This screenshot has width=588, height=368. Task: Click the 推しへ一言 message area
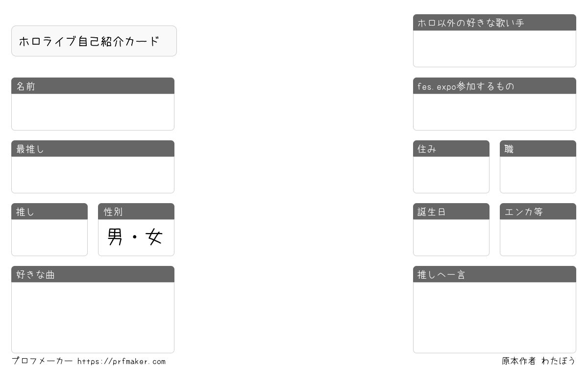(x=494, y=317)
